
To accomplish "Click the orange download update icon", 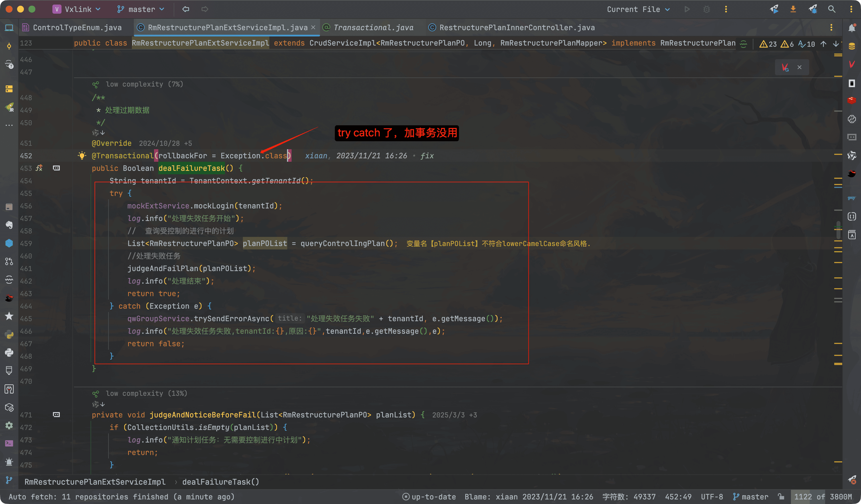I will 793,9.
